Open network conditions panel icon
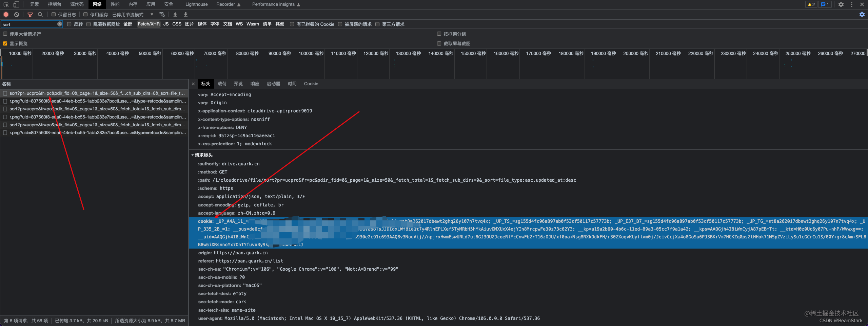Viewport: 868px width, 326px height. point(162,14)
